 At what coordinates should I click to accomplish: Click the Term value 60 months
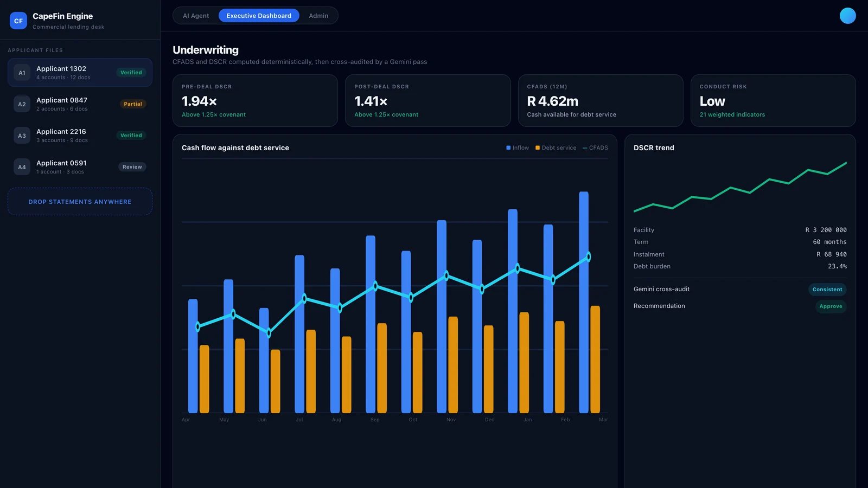tap(829, 242)
